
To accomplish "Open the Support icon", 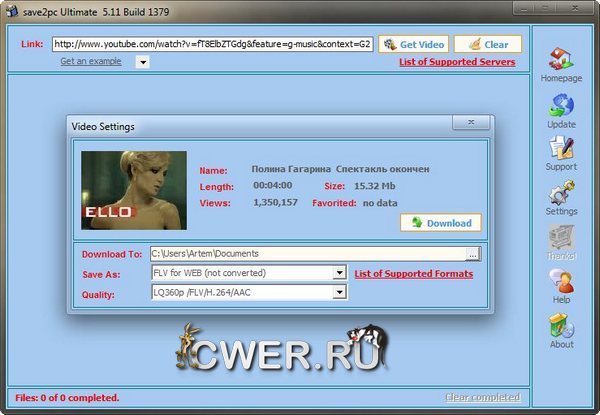I will (x=561, y=149).
